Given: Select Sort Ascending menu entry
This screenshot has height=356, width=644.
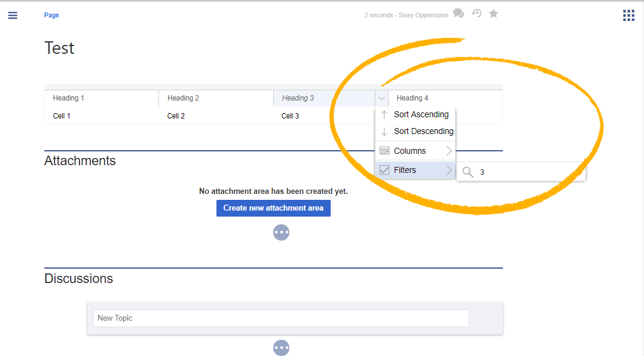Looking at the screenshot, I should coord(415,115).
